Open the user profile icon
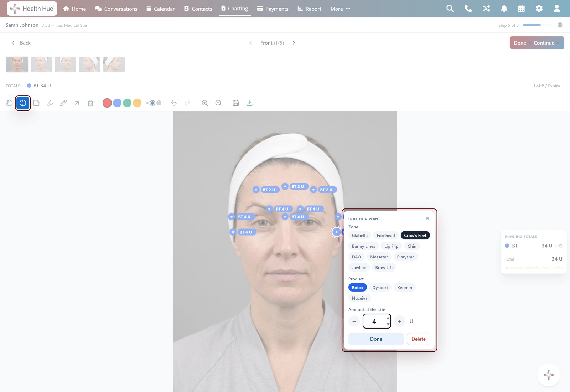 pos(557,9)
